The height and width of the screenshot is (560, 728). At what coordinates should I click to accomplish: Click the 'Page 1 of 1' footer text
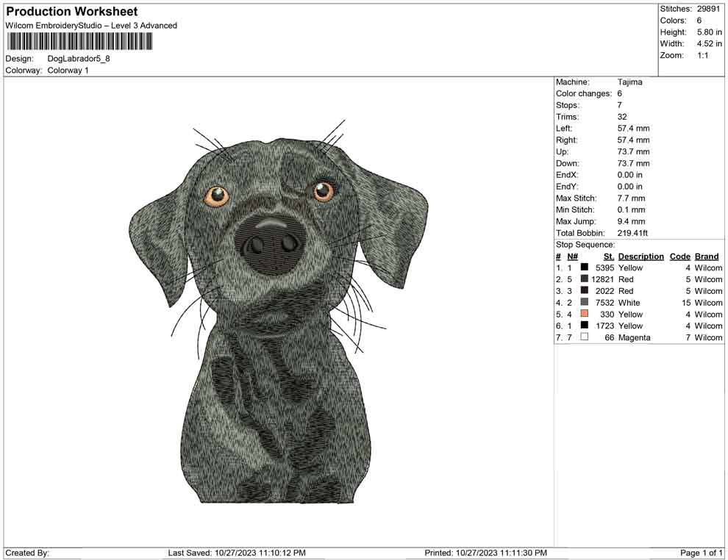click(x=701, y=553)
